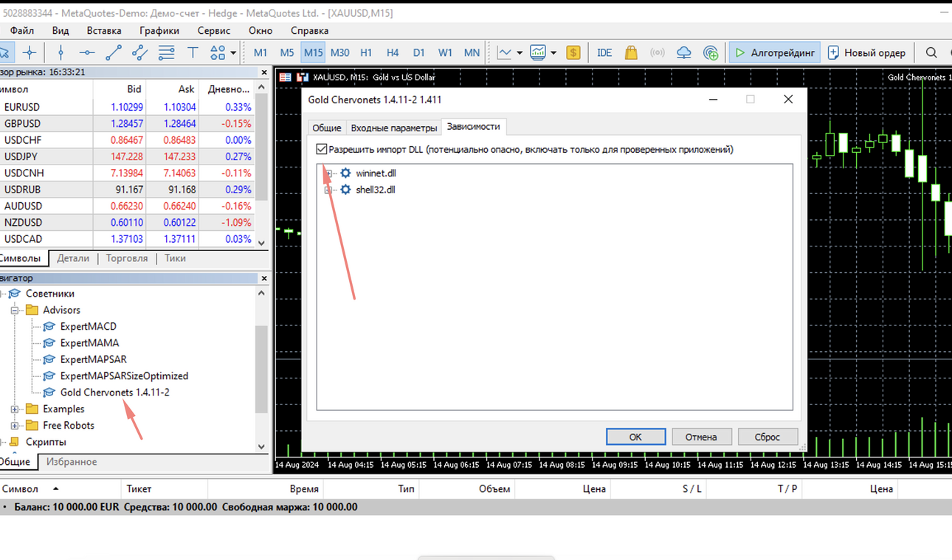Expand the wininet.dll tree node

(x=328, y=173)
